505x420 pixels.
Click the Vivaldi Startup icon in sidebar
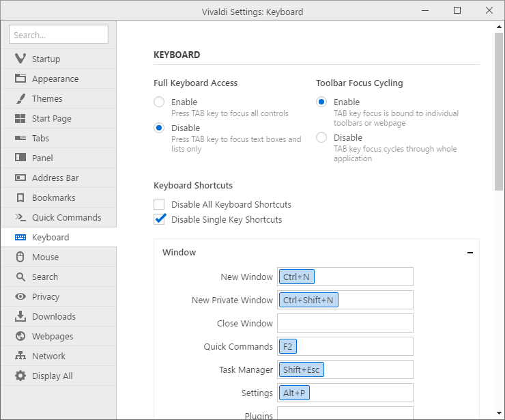point(20,59)
